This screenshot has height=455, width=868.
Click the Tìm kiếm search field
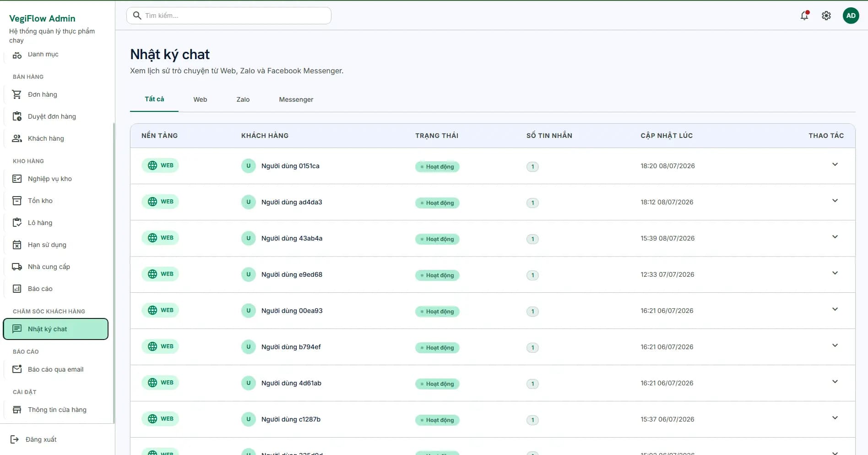(229, 16)
